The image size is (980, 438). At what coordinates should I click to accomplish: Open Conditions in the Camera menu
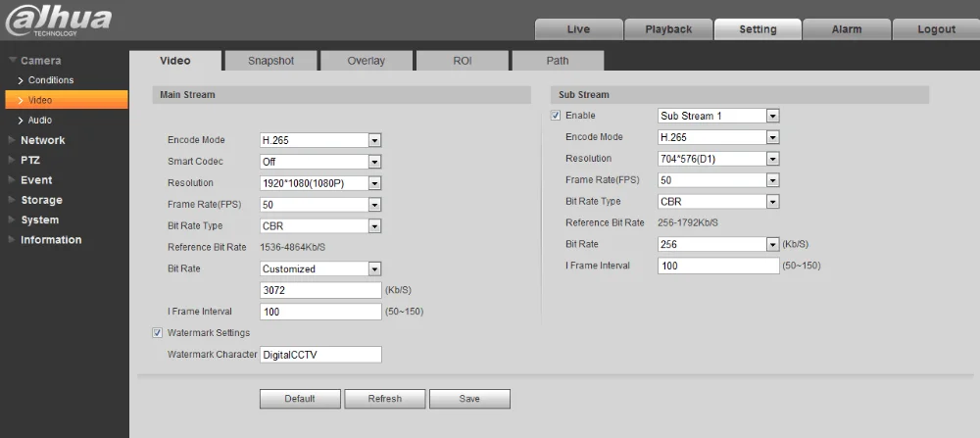51,80
